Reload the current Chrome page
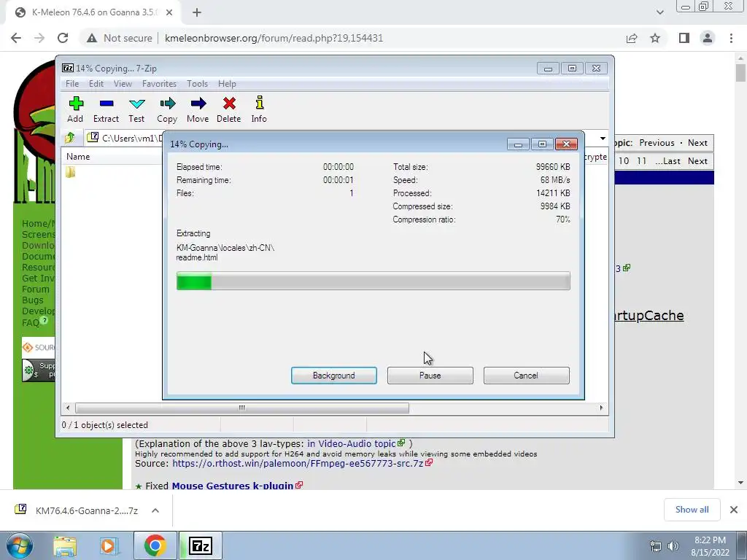747x560 pixels. pos(63,38)
